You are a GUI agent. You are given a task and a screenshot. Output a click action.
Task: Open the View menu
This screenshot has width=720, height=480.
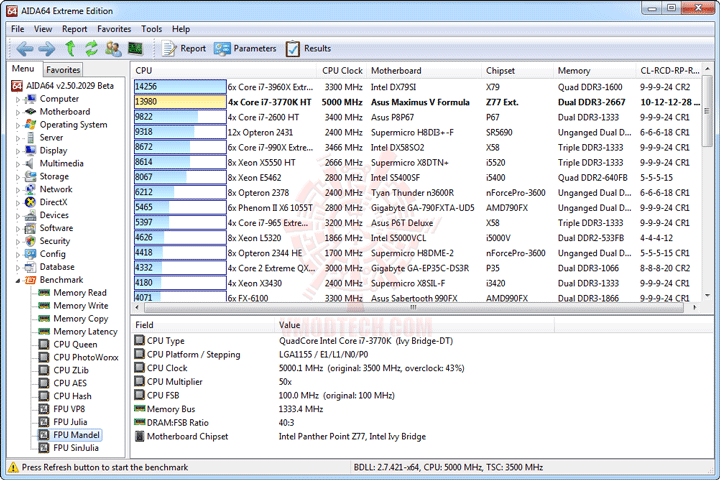click(43, 29)
